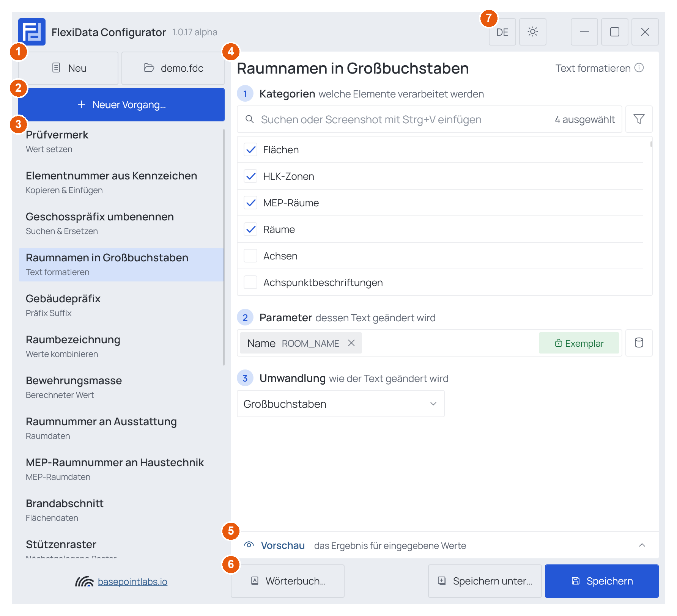The height and width of the screenshot is (616, 677).
Task: Uncheck the MEP-Räume category
Action: point(250,203)
